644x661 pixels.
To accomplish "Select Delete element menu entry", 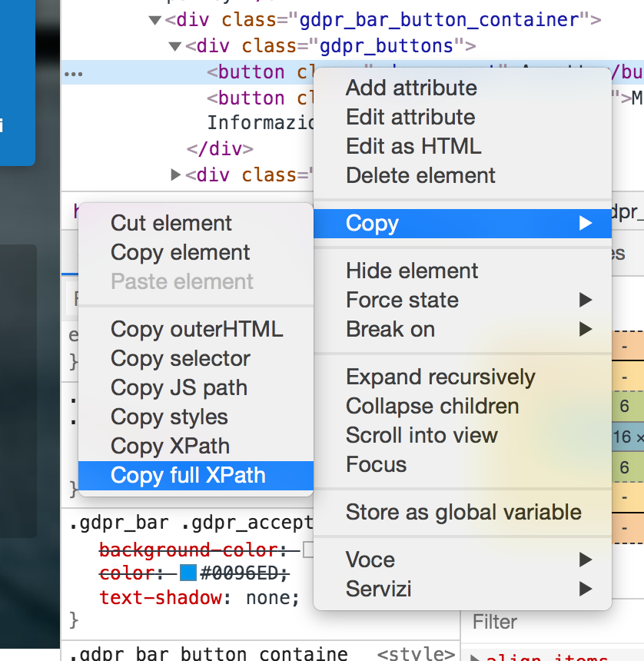I will tap(463, 175).
